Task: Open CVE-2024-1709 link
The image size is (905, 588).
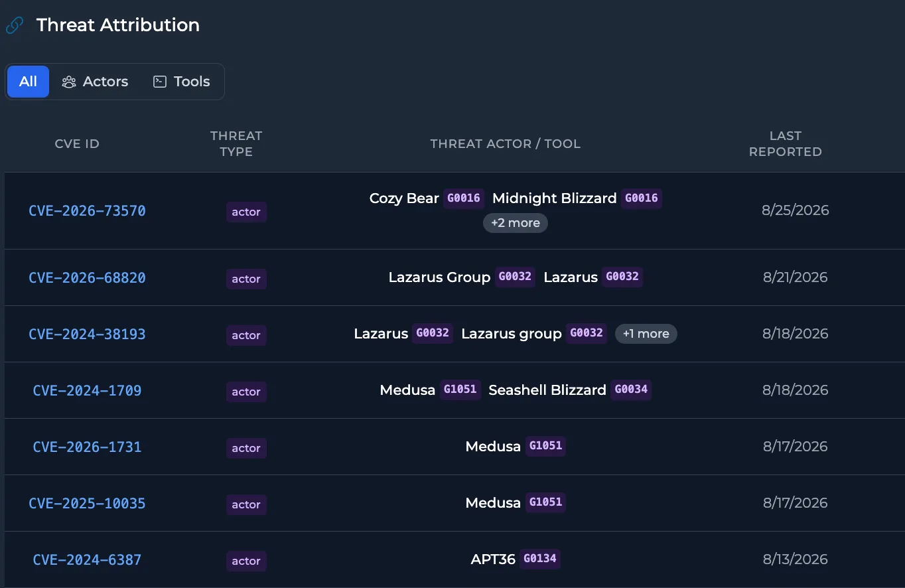Action: [x=87, y=391]
